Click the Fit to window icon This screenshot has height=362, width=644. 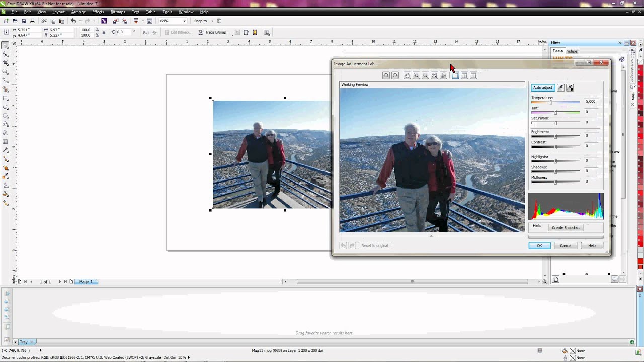pyautogui.click(x=434, y=75)
